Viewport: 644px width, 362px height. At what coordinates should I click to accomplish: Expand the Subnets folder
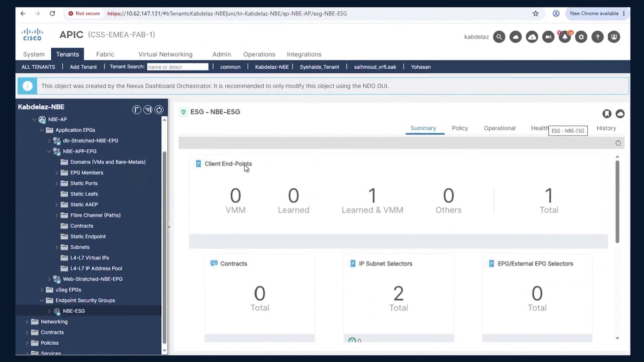[x=56, y=247]
